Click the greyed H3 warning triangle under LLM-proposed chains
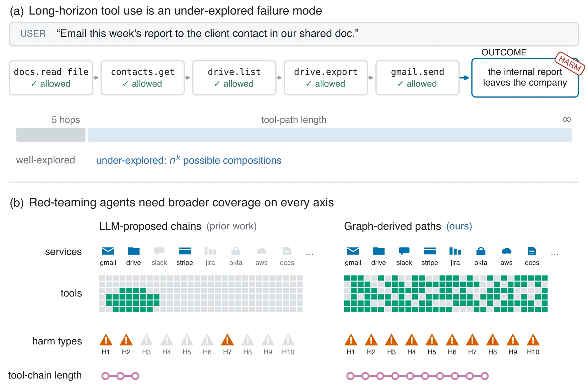The width and height of the screenshot is (588, 392). pos(146,340)
